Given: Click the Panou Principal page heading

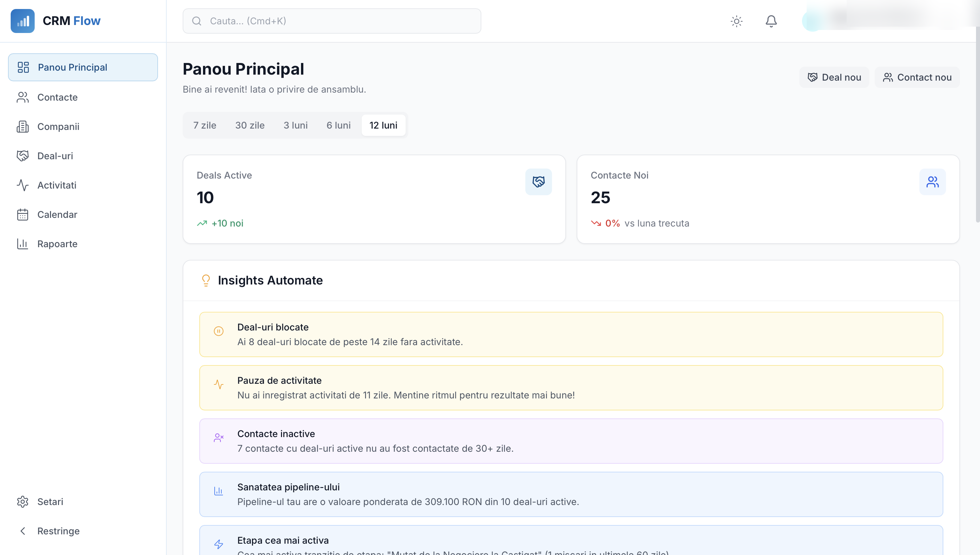Looking at the screenshot, I should (243, 69).
